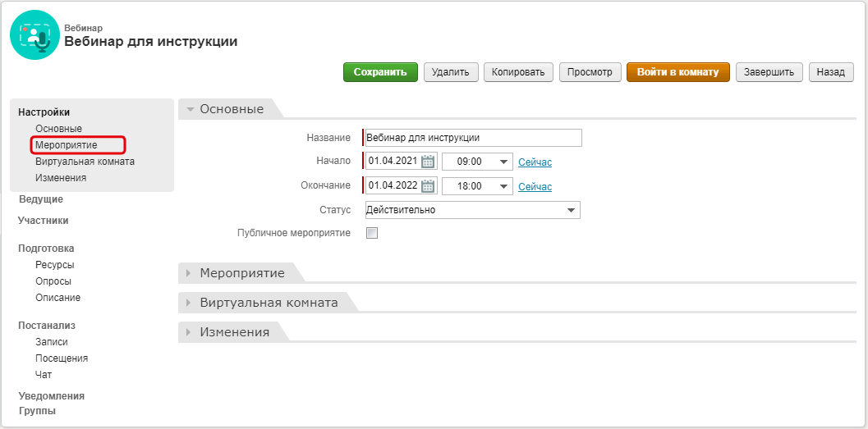Open the Окончание time dropdown 18:00
The height and width of the screenshot is (429, 868).
click(x=477, y=186)
